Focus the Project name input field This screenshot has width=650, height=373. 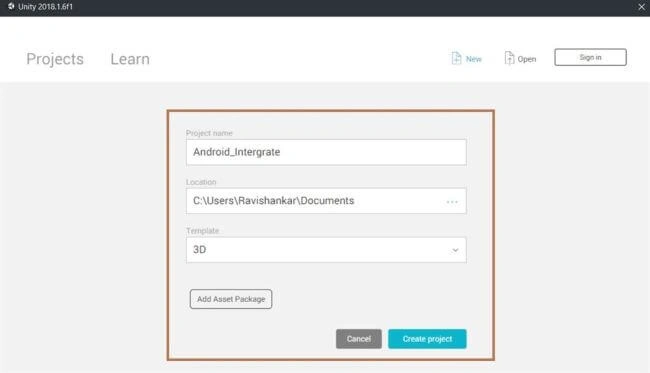326,152
